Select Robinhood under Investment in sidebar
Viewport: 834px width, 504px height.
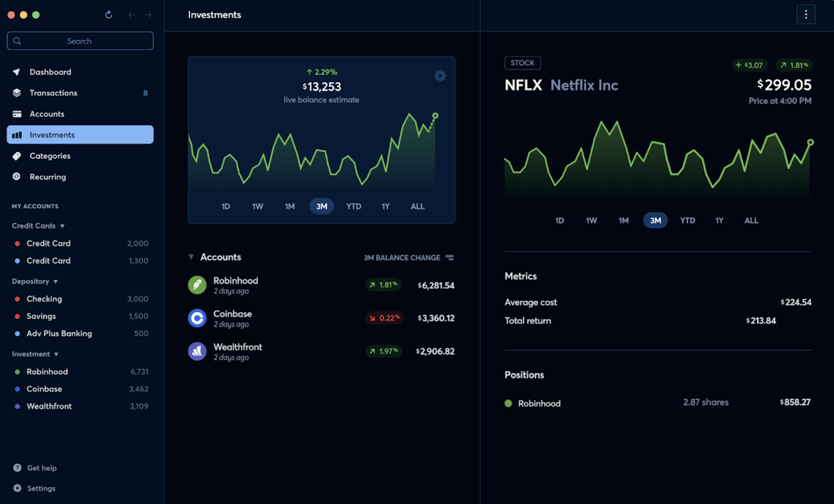[81, 372]
